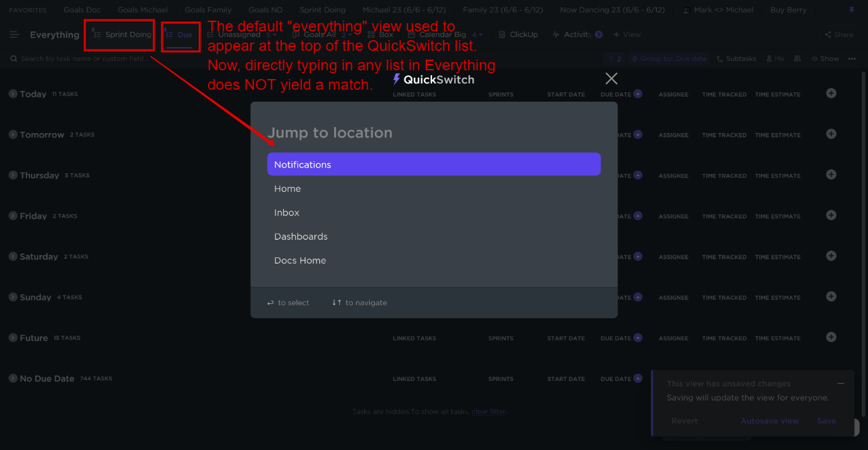The height and width of the screenshot is (450, 868).
Task: Select Home in Jump to location list
Action: click(x=434, y=188)
